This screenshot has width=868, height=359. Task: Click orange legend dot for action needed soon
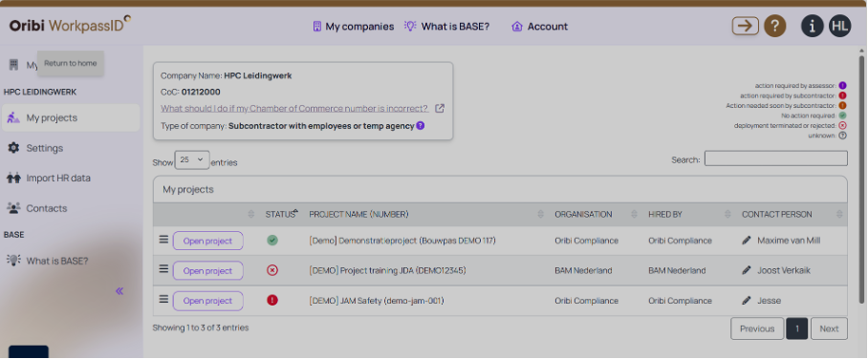[842, 106]
